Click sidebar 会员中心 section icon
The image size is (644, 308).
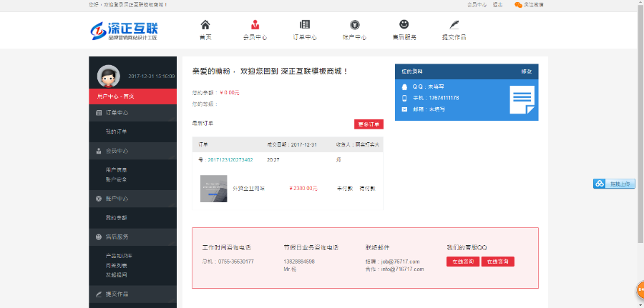99,151
